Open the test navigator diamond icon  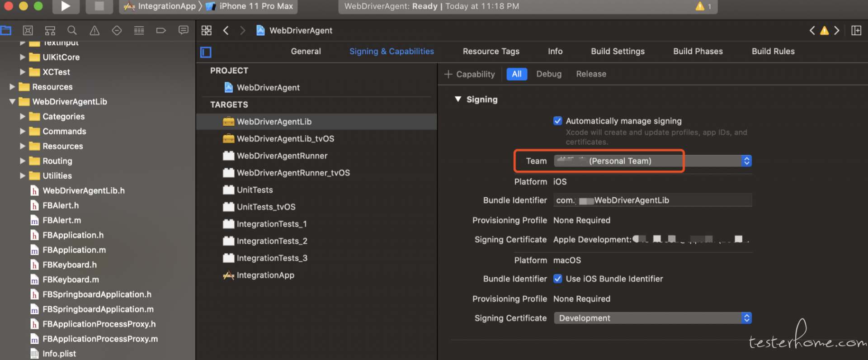click(117, 30)
